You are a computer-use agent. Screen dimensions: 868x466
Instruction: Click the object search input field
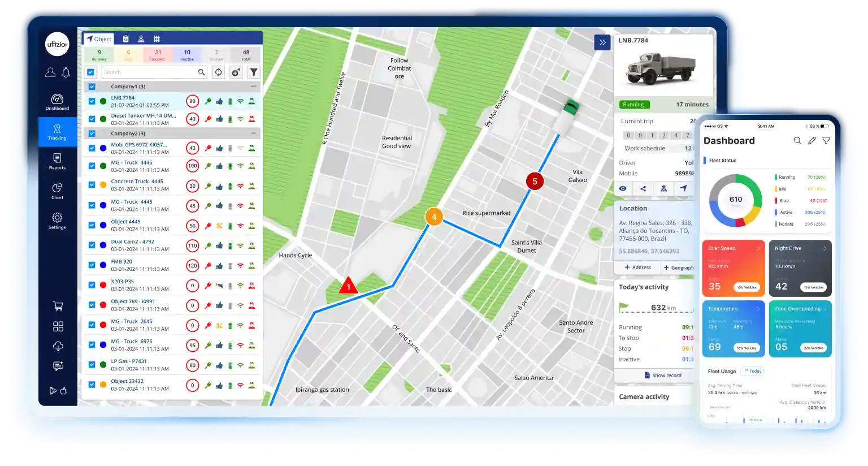[x=150, y=72]
